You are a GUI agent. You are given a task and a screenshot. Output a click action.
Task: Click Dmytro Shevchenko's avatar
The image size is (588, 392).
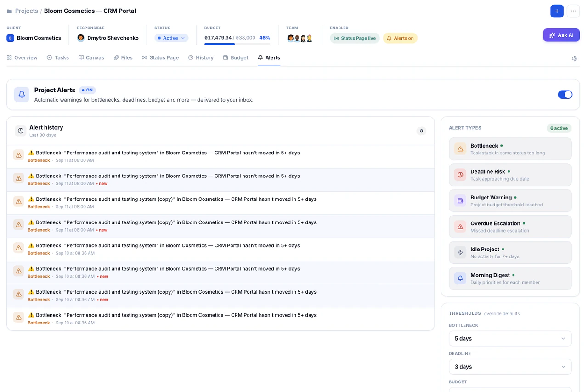point(81,38)
